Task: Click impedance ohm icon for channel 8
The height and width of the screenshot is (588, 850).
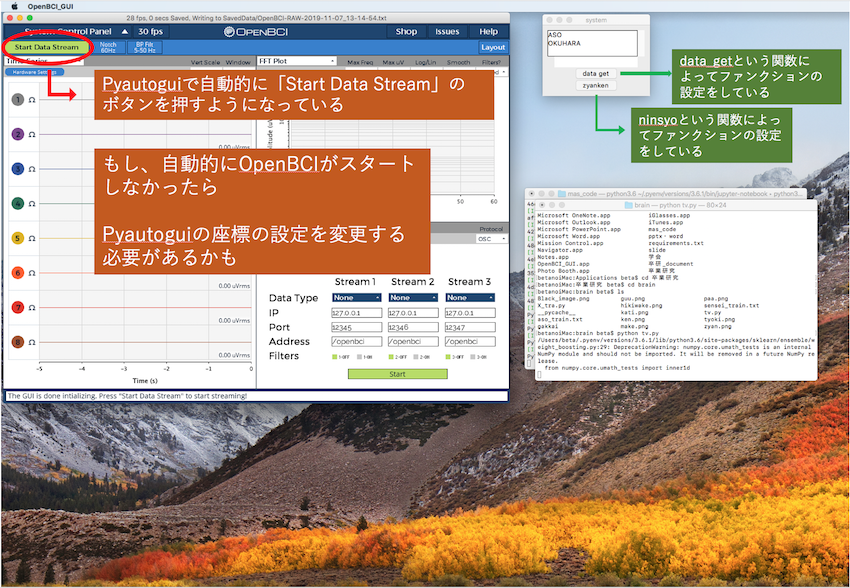Action: (31, 342)
